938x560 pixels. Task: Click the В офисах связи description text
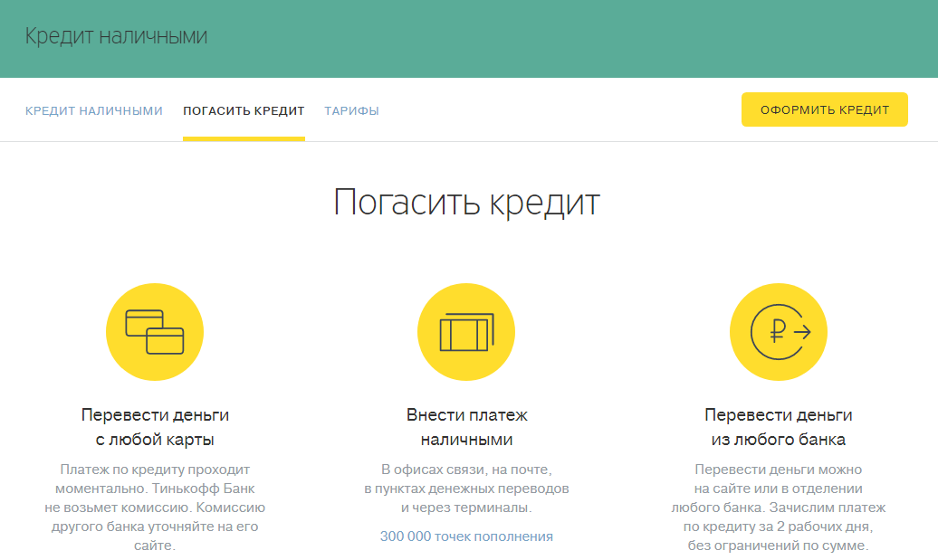466,470
